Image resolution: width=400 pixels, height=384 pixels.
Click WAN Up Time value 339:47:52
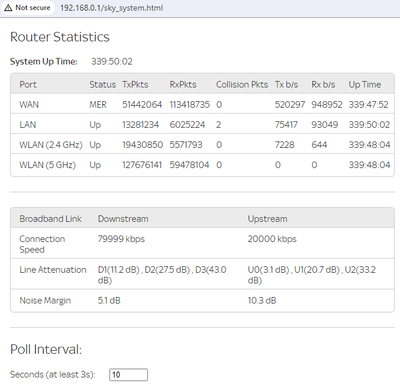[369, 105]
